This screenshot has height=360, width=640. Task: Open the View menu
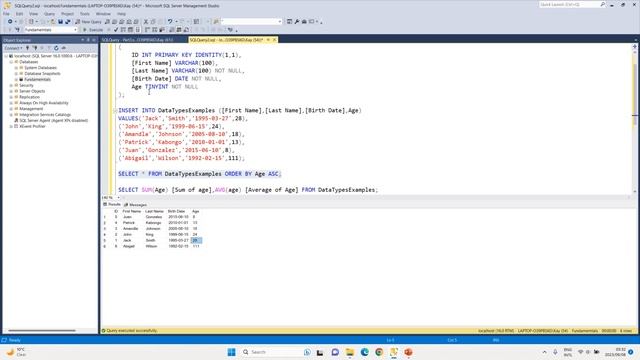[x=33, y=14]
